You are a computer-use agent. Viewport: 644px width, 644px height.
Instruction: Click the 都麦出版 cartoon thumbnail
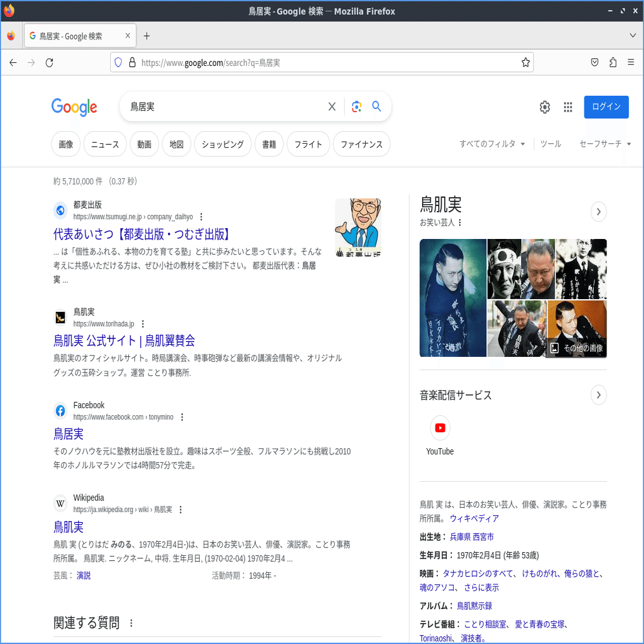(x=358, y=228)
